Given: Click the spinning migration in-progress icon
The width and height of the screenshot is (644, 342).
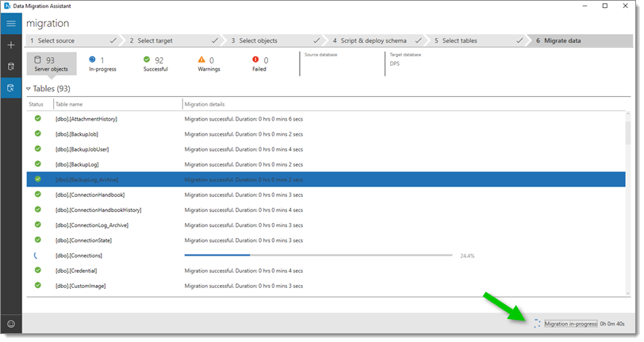Looking at the screenshot, I should coord(537,324).
